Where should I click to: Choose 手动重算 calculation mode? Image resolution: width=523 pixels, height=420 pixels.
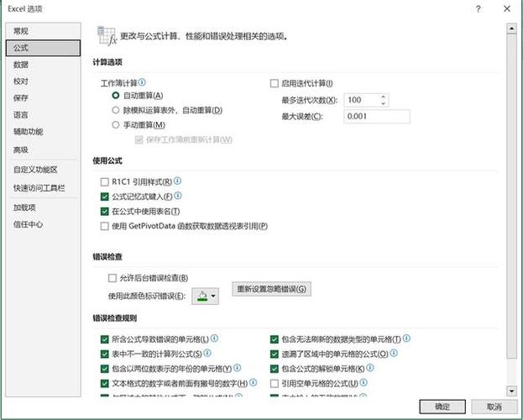[115, 125]
